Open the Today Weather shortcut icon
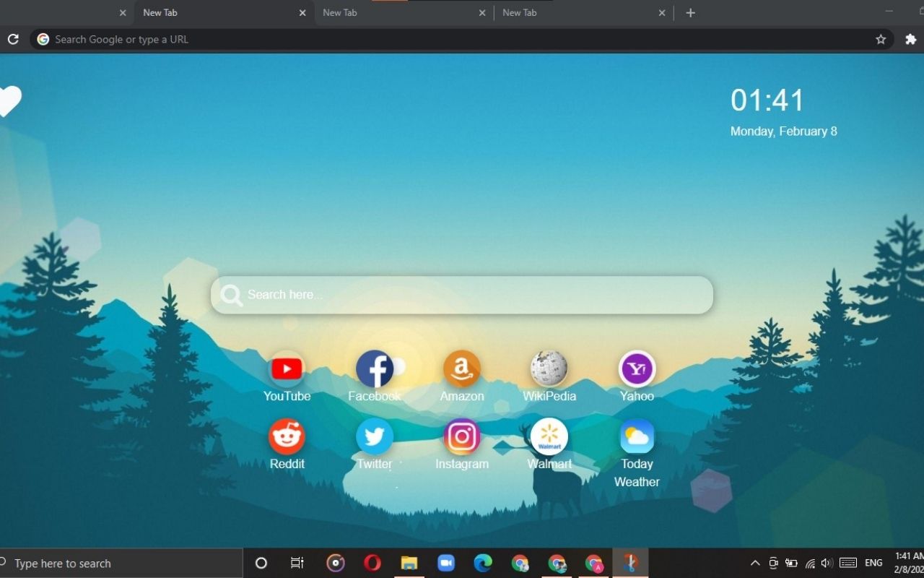The image size is (924, 578). point(637,437)
